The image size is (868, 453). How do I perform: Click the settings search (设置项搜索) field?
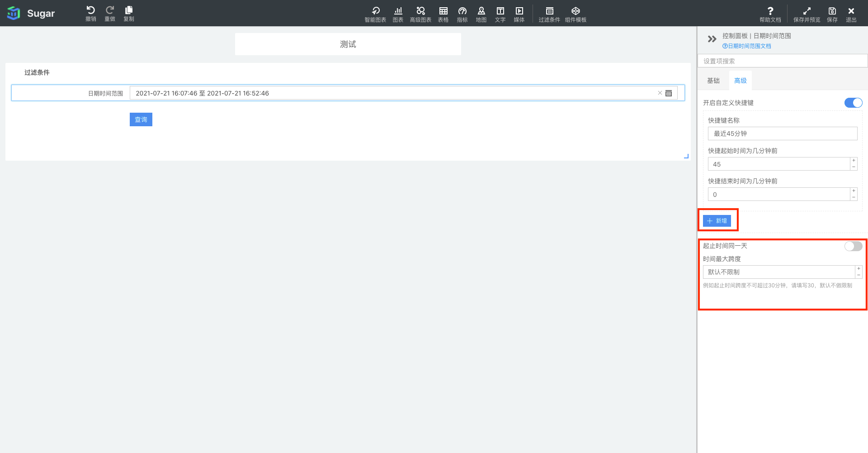pos(782,61)
